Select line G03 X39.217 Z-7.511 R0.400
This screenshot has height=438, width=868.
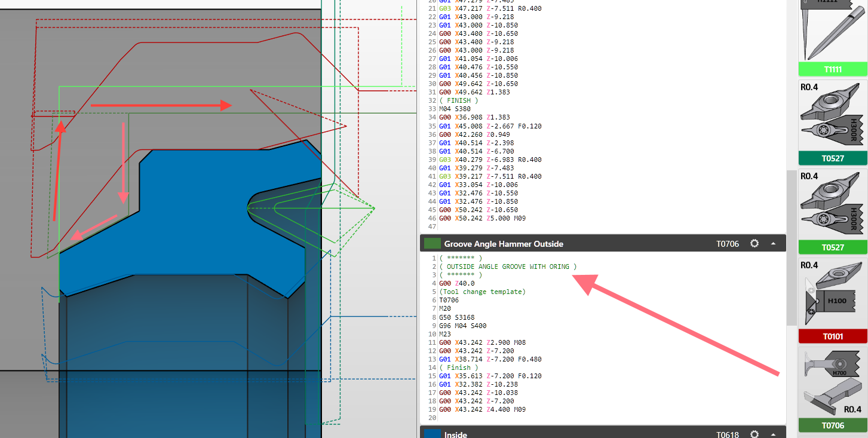tap(490, 176)
